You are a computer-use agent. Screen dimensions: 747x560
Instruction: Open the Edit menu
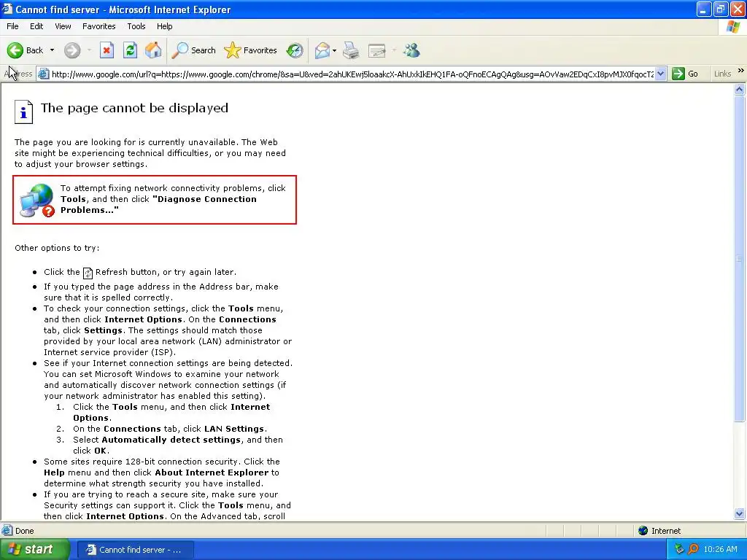(x=36, y=26)
